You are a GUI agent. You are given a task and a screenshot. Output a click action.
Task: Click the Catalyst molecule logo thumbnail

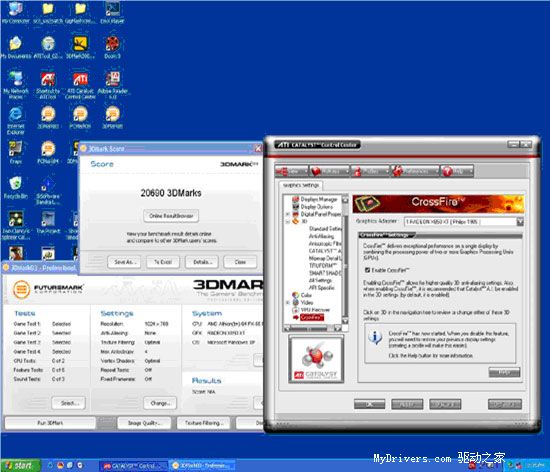click(316, 359)
